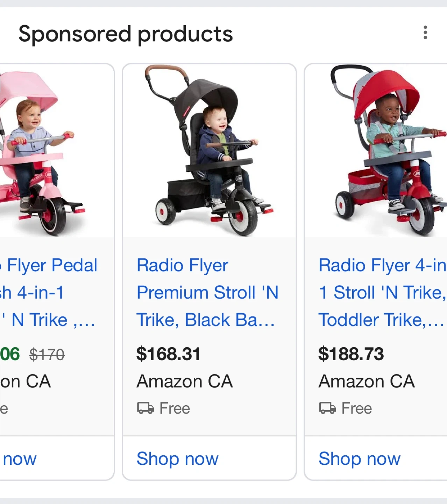Open the black Radio Flyer trike image

coord(209,150)
